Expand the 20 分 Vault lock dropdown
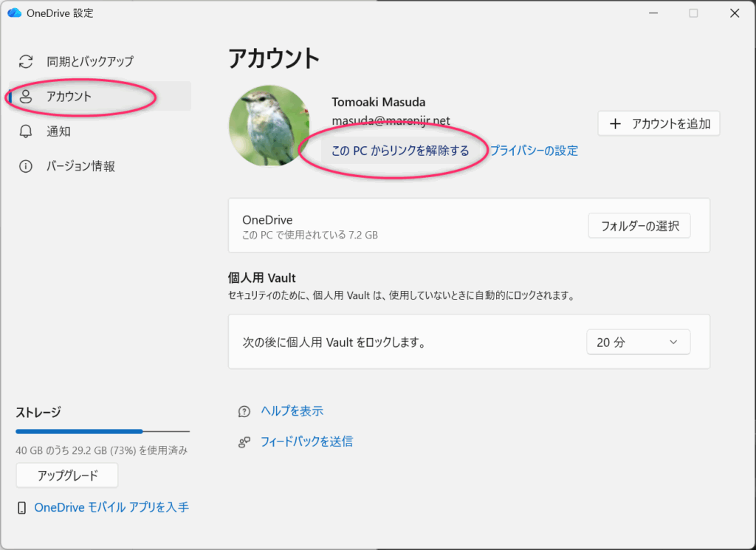The height and width of the screenshot is (550, 756). pyautogui.click(x=638, y=342)
